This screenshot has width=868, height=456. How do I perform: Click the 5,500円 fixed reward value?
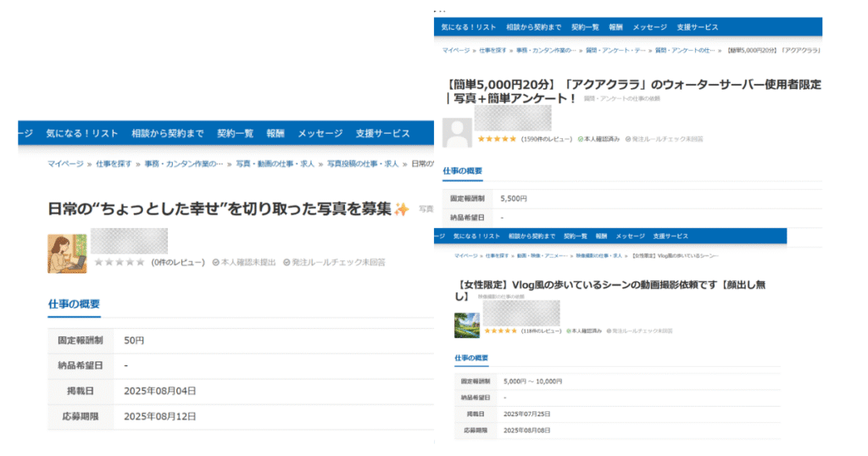[514, 198]
